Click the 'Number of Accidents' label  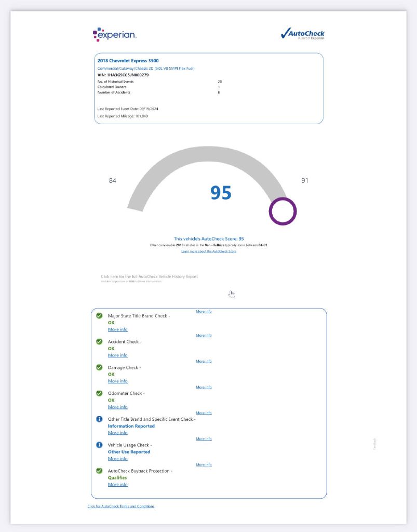coord(114,92)
